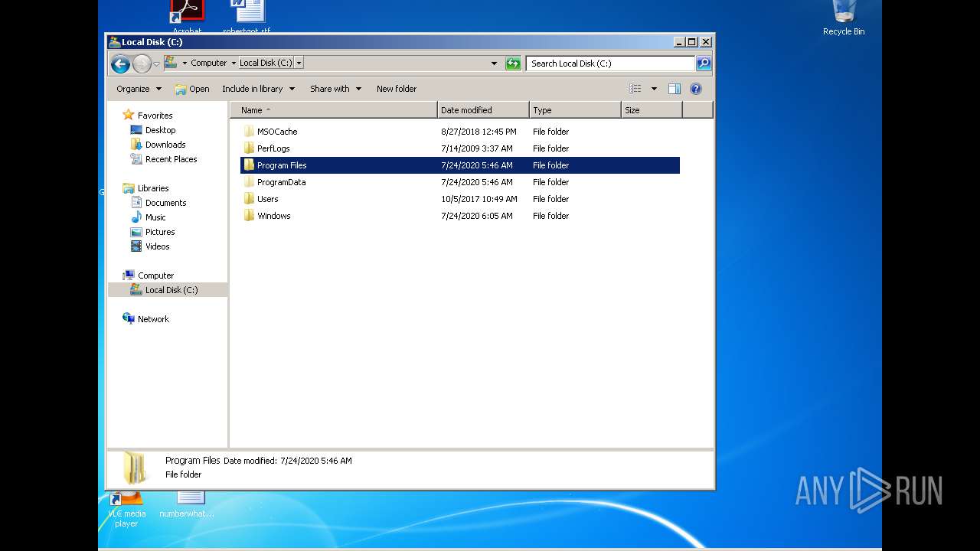
Task: Expand the Computer breadcrumb arrow
Action: pyautogui.click(x=234, y=63)
